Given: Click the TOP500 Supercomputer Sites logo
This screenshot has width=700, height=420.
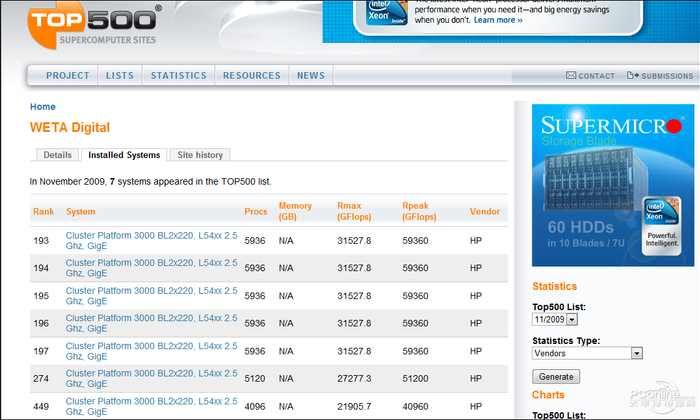Looking at the screenshot, I should (x=94, y=26).
